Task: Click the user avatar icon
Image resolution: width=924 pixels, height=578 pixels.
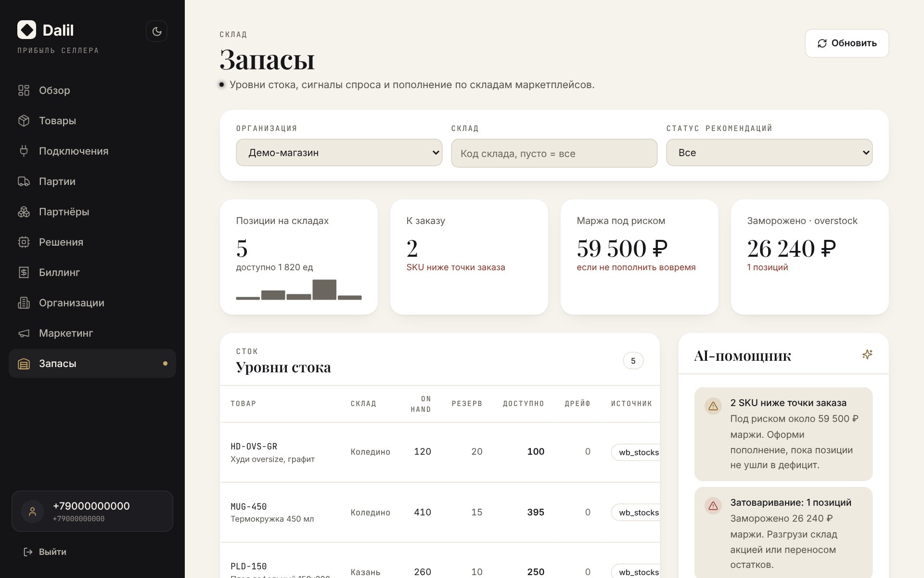Action: [33, 512]
